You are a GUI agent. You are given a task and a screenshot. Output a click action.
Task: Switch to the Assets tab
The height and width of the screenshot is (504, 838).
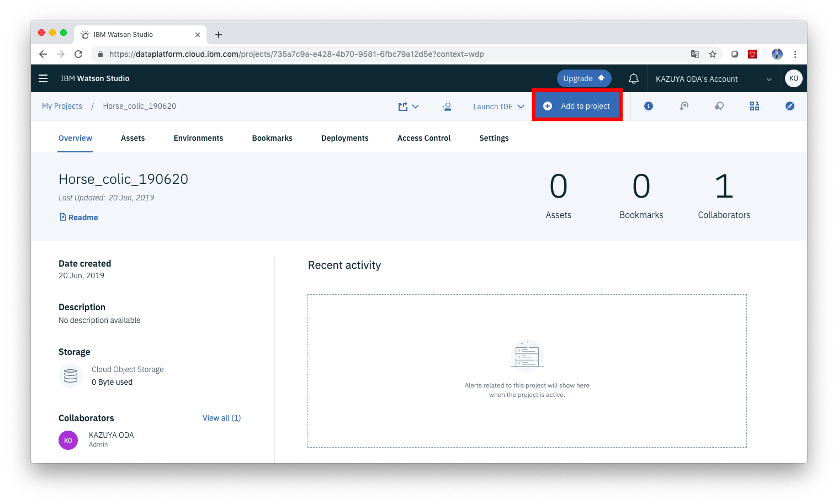click(x=132, y=138)
